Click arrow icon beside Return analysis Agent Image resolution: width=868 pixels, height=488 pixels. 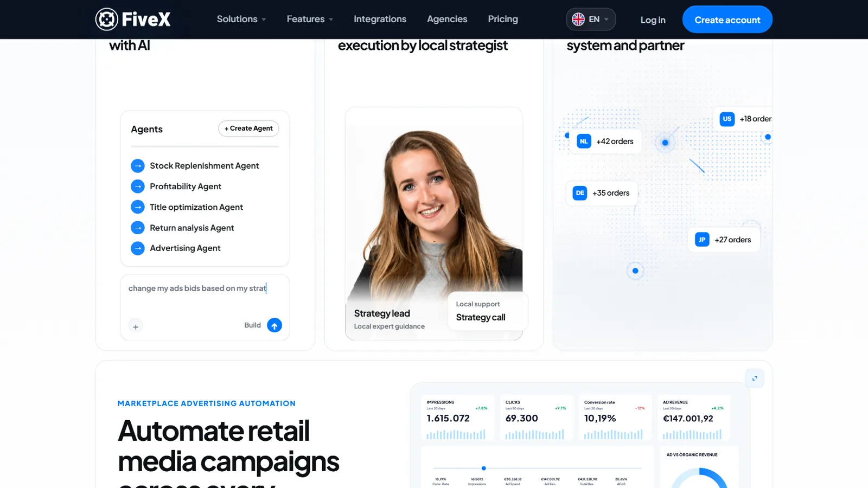coord(138,228)
